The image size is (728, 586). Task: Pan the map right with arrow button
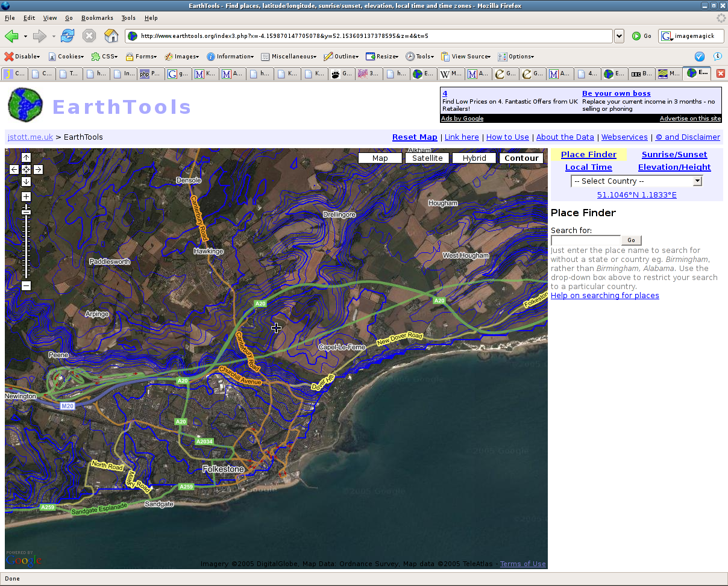point(38,170)
